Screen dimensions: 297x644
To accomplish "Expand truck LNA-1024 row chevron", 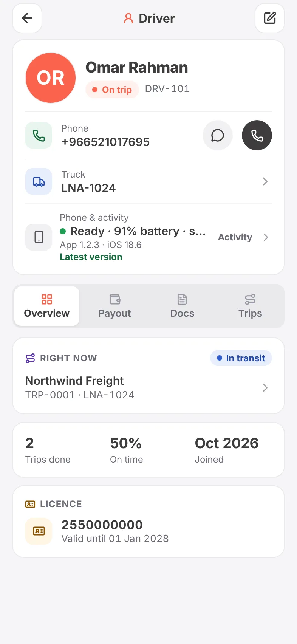I will pyautogui.click(x=265, y=181).
